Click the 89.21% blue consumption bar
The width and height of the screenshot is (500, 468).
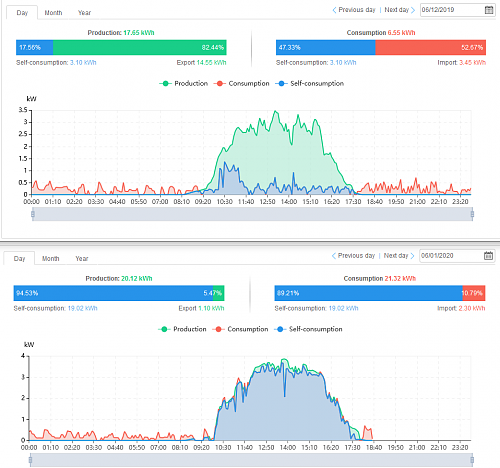(x=369, y=293)
